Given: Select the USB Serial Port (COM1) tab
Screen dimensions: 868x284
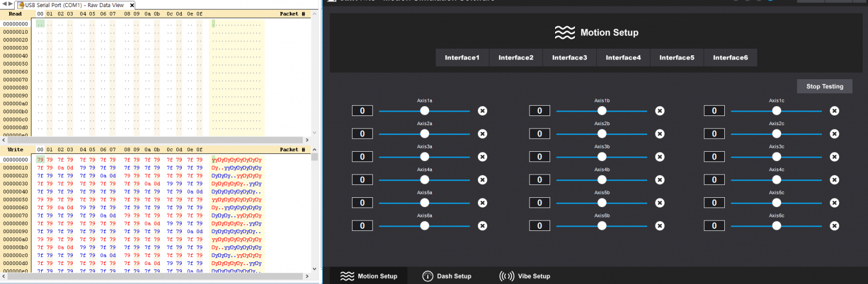Looking at the screenshot, I should point(73,5).
